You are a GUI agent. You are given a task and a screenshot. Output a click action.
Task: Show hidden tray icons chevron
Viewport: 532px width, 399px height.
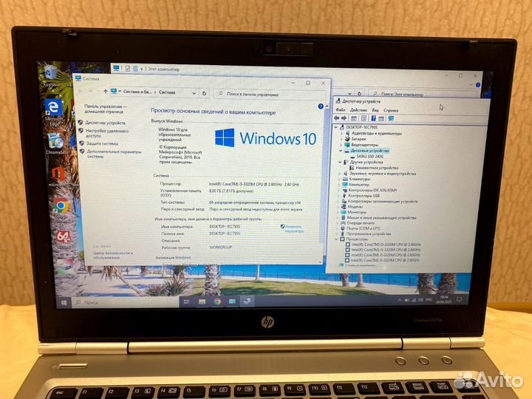pos(399,300)
